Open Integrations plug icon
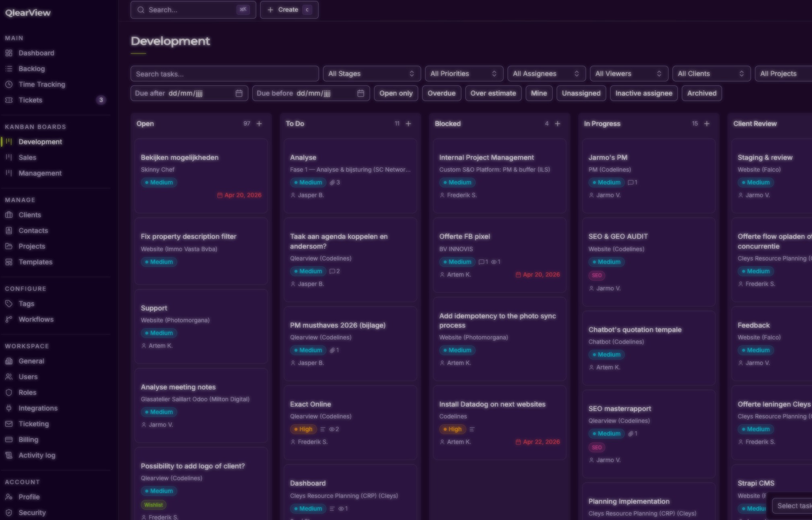Screen dimensions: 812x520 (9, 408)
